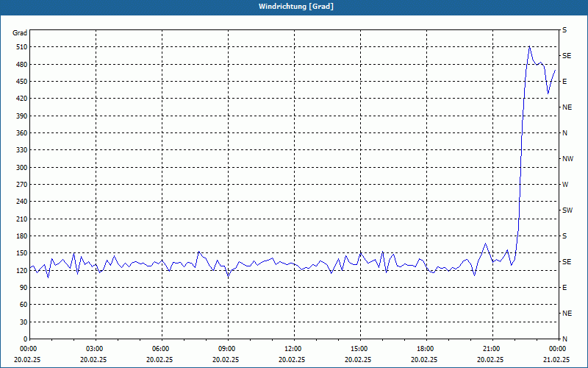The height and width of the screenshot is (368, 588).
Task: Choose the 210 degree axis label
Action: pos(23,219)
